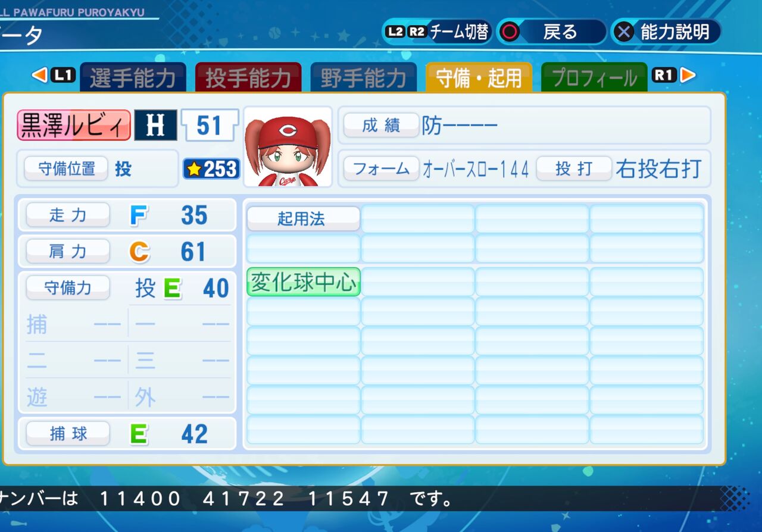Click the star rating 253 badge

click(x=211, y=170)
